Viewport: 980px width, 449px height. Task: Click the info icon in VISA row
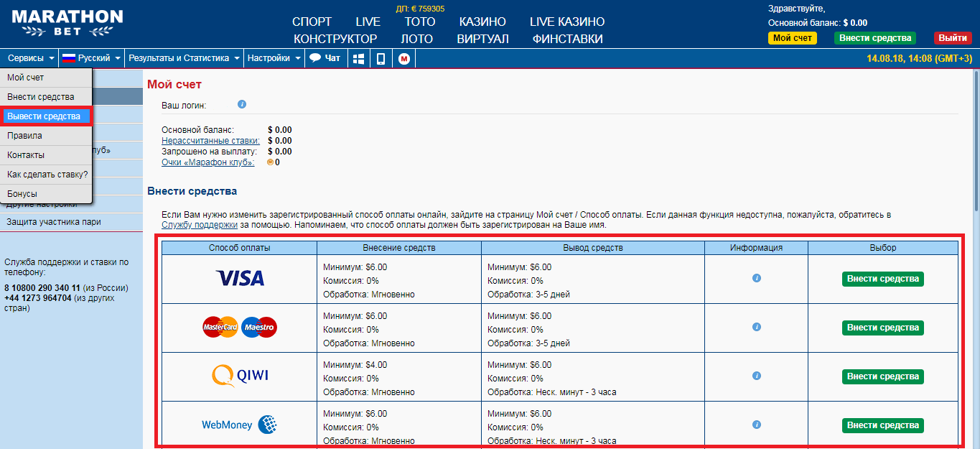click(756, 278)
